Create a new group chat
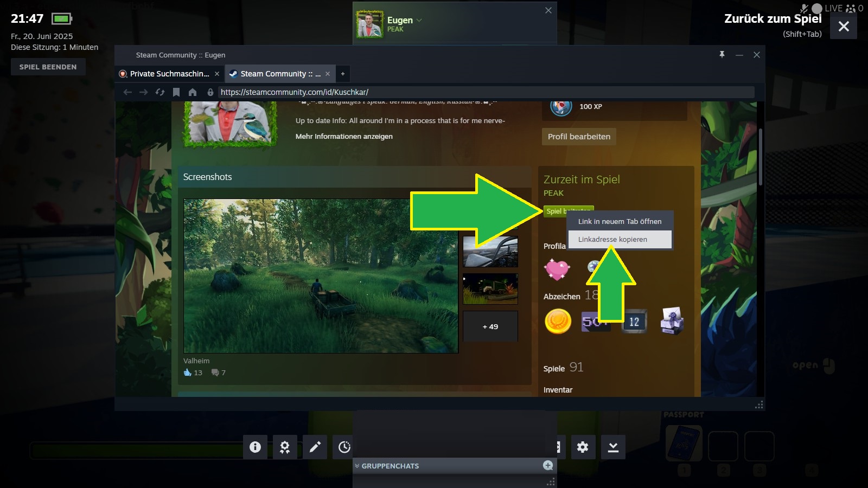The image size is (868, 488). coord(548,465)
